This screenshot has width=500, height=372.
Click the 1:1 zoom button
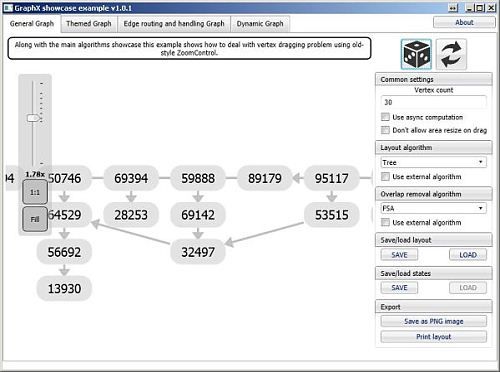click(35, 192)
